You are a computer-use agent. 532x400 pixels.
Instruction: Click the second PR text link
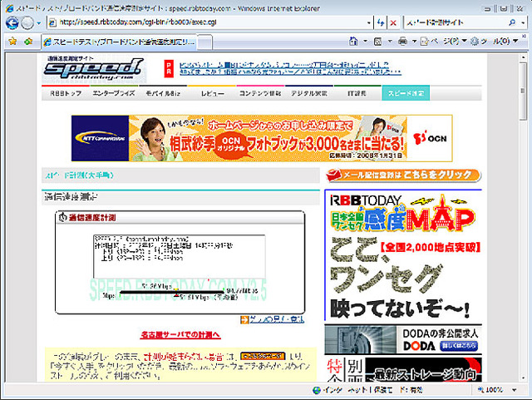click(x=290, y=72)
